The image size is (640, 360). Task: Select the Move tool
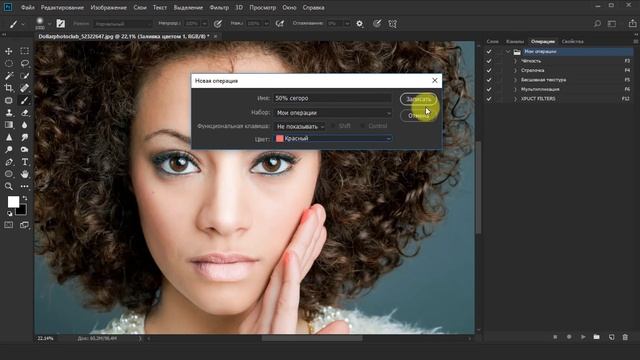tap(9, 51)
